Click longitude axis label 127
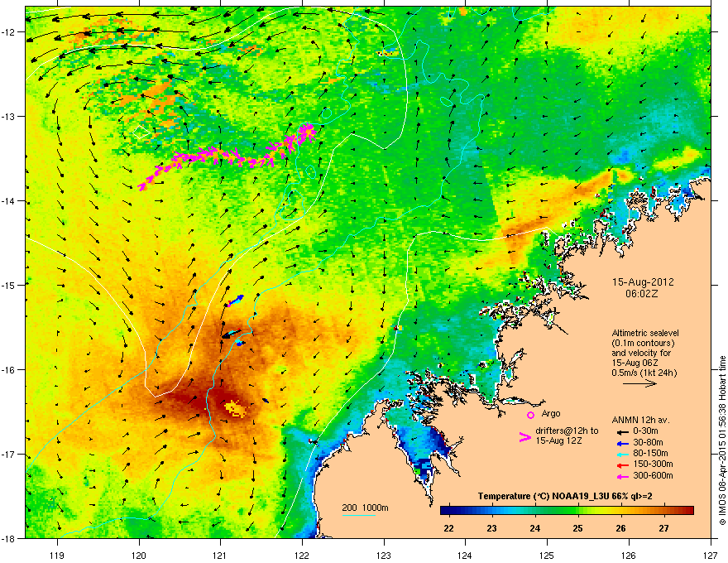728x563 pixels. pyautogui.click(x=711, y=555)
